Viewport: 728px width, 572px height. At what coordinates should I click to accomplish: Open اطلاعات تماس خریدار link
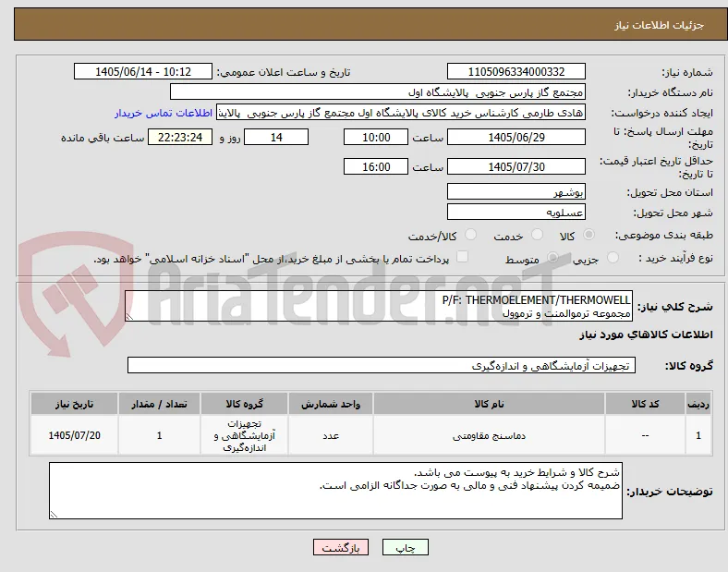pos(164,113)
